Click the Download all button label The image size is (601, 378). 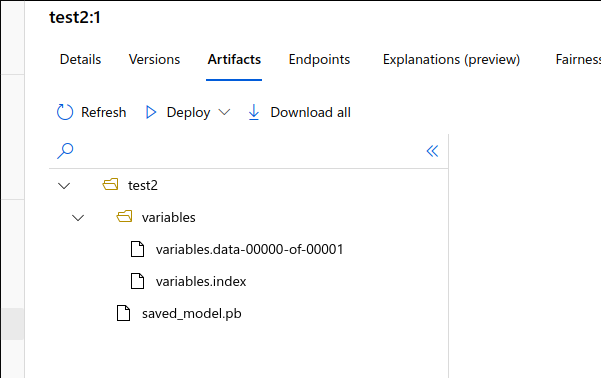[310, 112]
